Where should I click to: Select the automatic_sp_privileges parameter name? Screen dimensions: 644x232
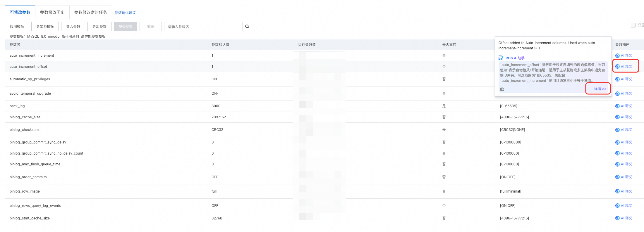click(x=30, y=79)
